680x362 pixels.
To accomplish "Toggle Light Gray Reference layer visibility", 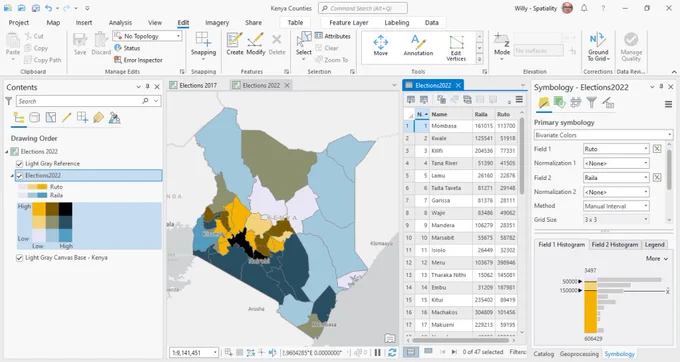I will [19, 163].
